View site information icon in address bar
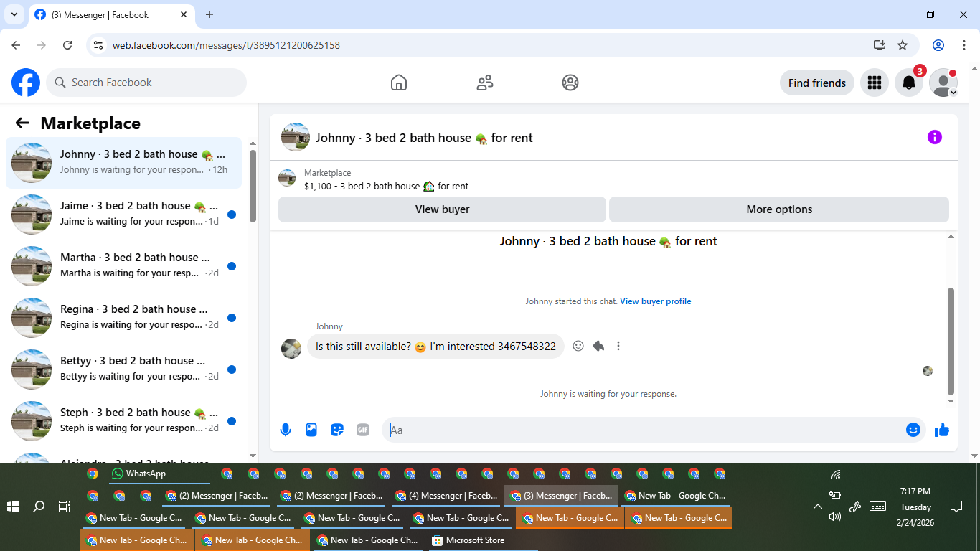 (99, 45)
